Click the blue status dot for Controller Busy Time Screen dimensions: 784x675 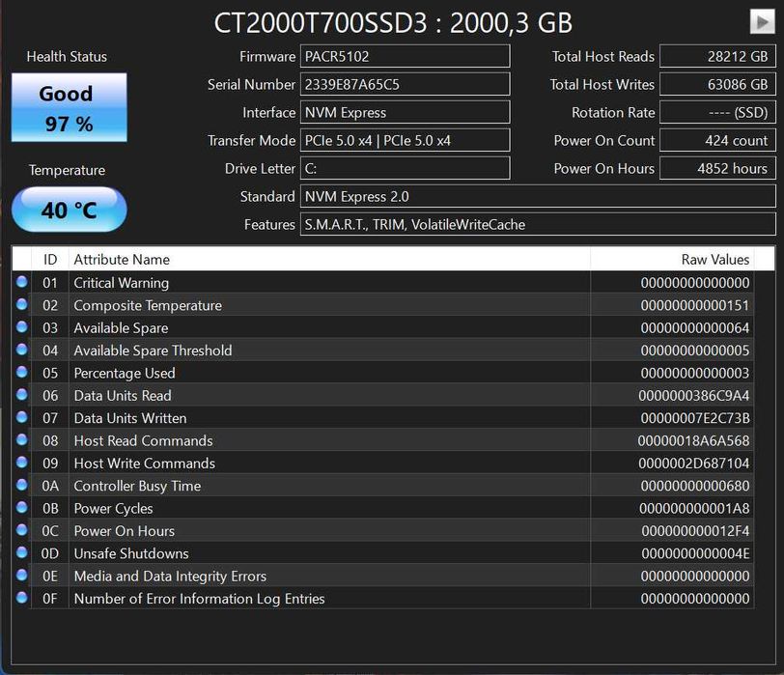tap(21, 485)
